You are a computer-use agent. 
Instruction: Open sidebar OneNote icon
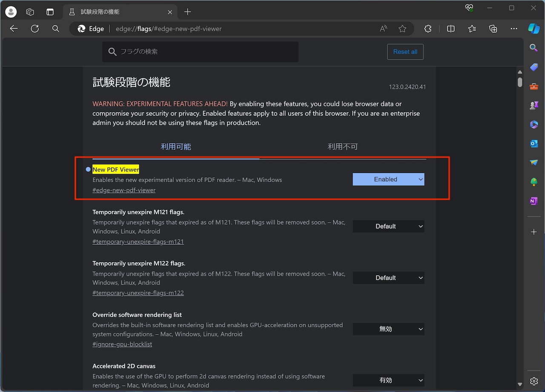click(x=534, y=201)
